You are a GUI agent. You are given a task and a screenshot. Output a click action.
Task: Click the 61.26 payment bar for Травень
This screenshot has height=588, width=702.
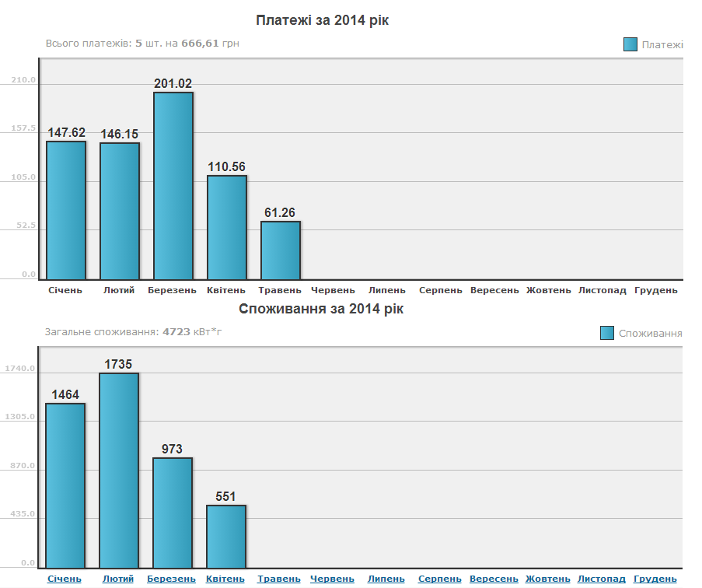[281, 250]
